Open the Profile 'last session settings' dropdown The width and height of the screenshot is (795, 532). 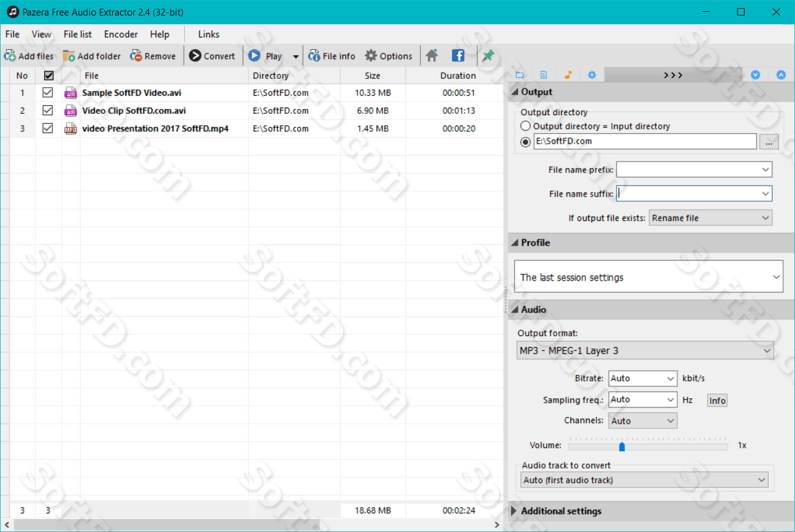649,277
